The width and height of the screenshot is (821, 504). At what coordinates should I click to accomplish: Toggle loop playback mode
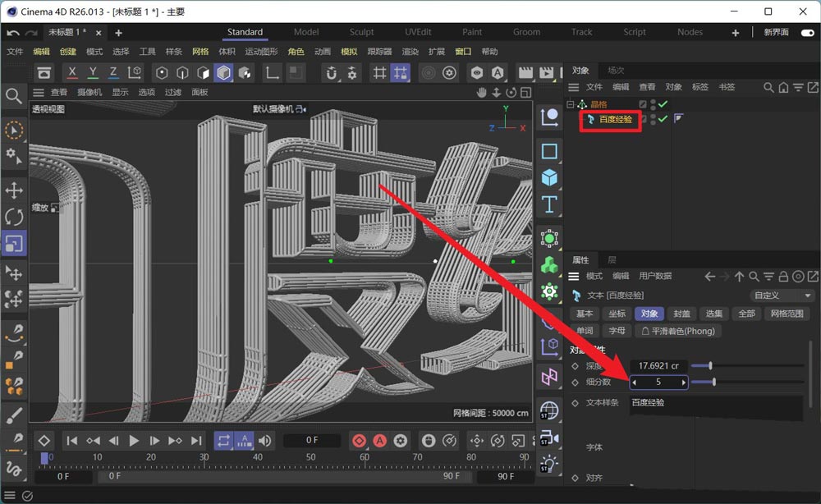(x=223, y=441)
